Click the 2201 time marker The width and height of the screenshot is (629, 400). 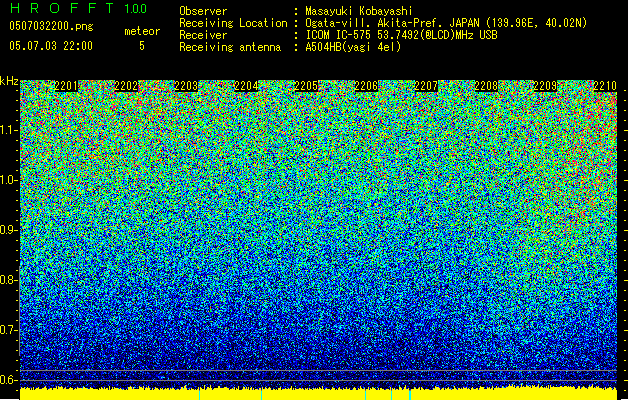(66, 86)
